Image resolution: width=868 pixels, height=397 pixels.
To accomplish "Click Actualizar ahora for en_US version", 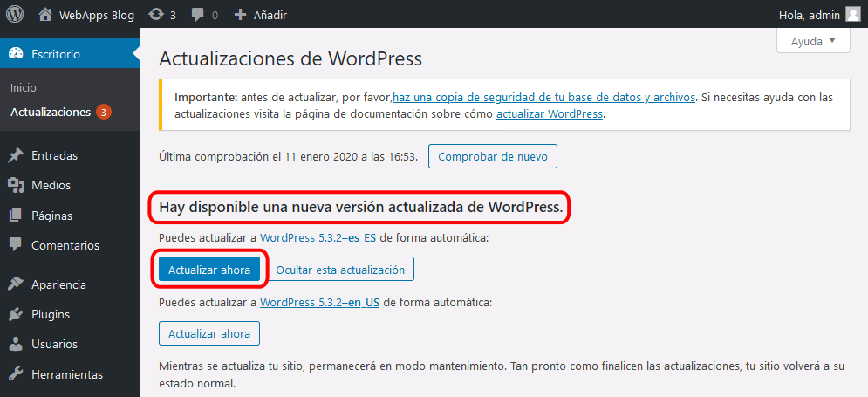I will (x=209, y=334).
